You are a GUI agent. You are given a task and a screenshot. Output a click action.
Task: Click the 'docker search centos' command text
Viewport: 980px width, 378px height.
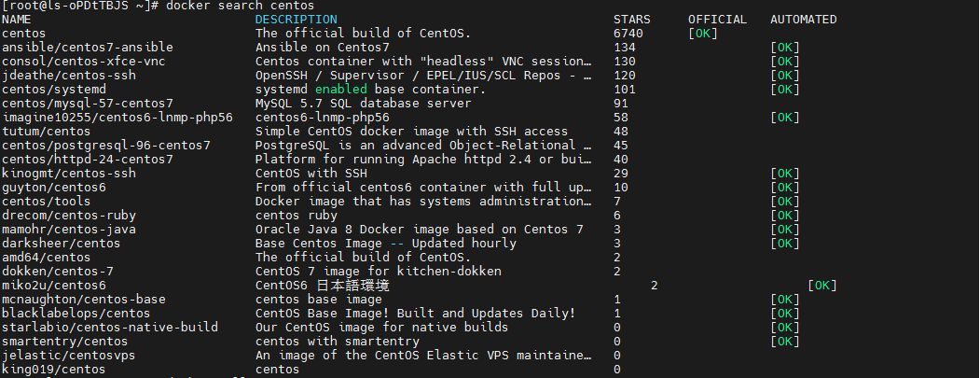[x=241, y=6]
